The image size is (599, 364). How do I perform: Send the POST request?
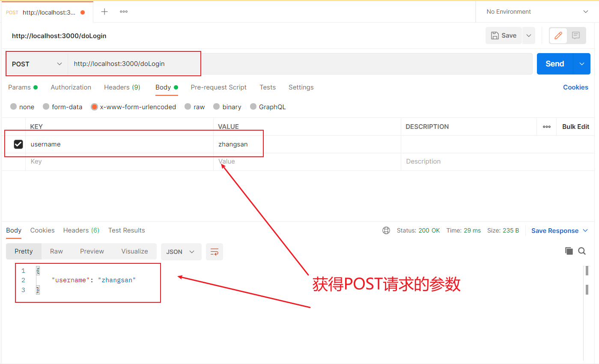pos(555,64)
